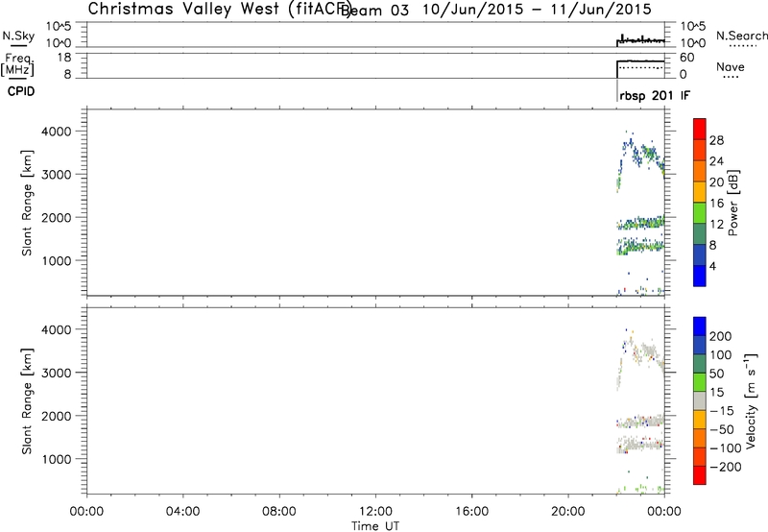Click the noise trace in N.Sky panel
Viewport: 768px width, 532px height.
click(640, 40)
